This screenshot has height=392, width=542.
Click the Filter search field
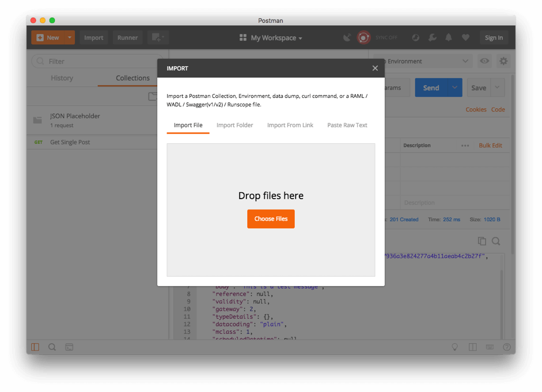[x=97, y=61]
